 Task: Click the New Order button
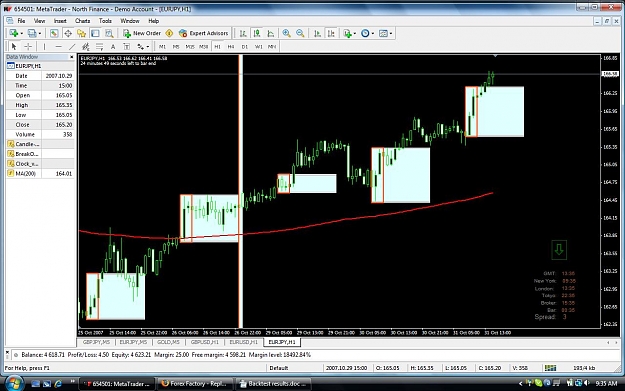coord(142,33)
